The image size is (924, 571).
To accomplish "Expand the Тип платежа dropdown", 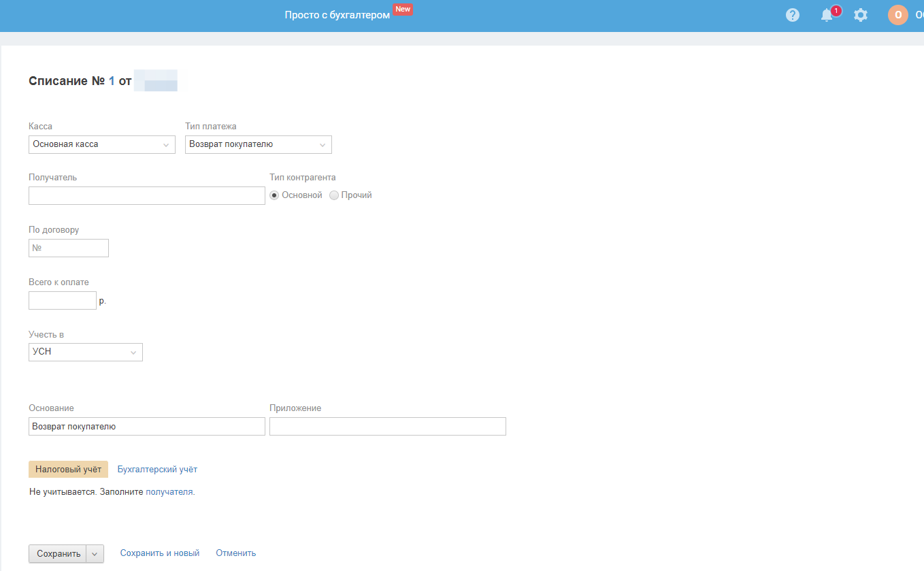I will [259, 144].
